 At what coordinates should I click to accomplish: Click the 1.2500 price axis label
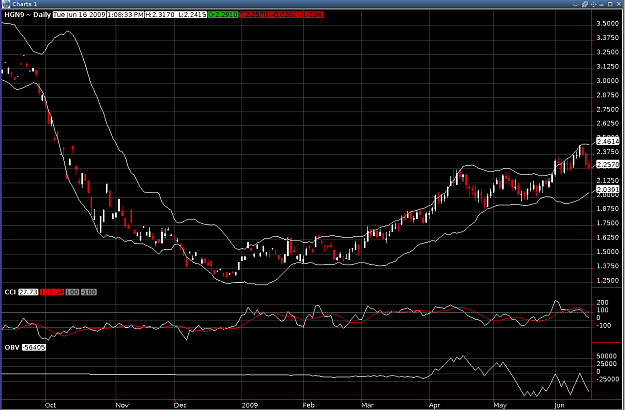point(607,280)
